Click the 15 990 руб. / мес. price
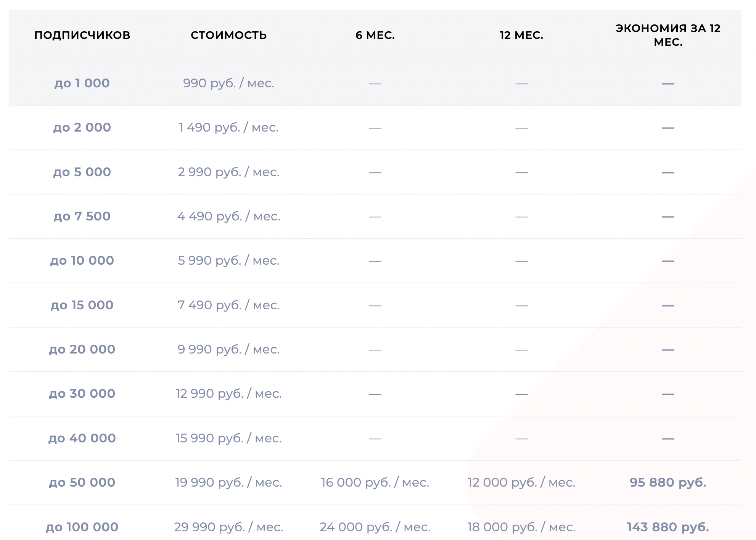Image resolution: width=756 pixels, height=540 pixels. [x=228, y=438]
